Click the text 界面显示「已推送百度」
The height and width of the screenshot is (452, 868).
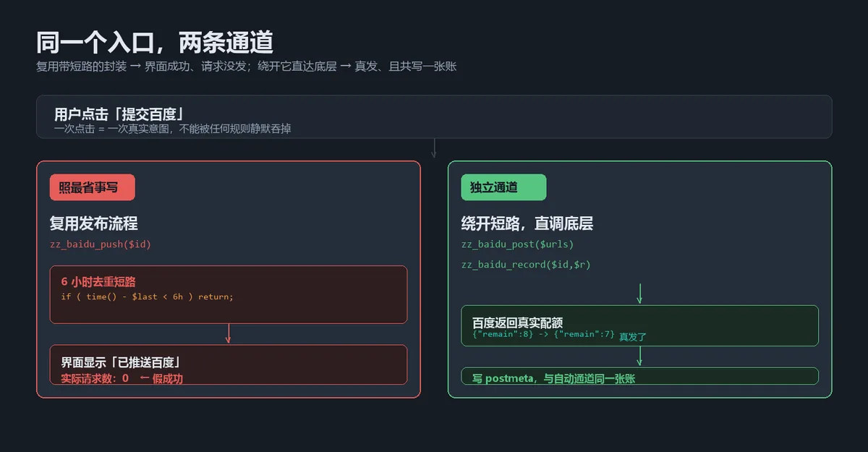point(121,362)
